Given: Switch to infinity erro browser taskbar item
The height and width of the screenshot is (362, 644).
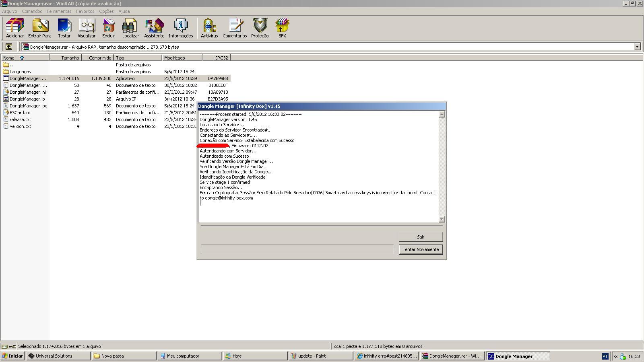Looking at the screenshot, I should point(386,356).
